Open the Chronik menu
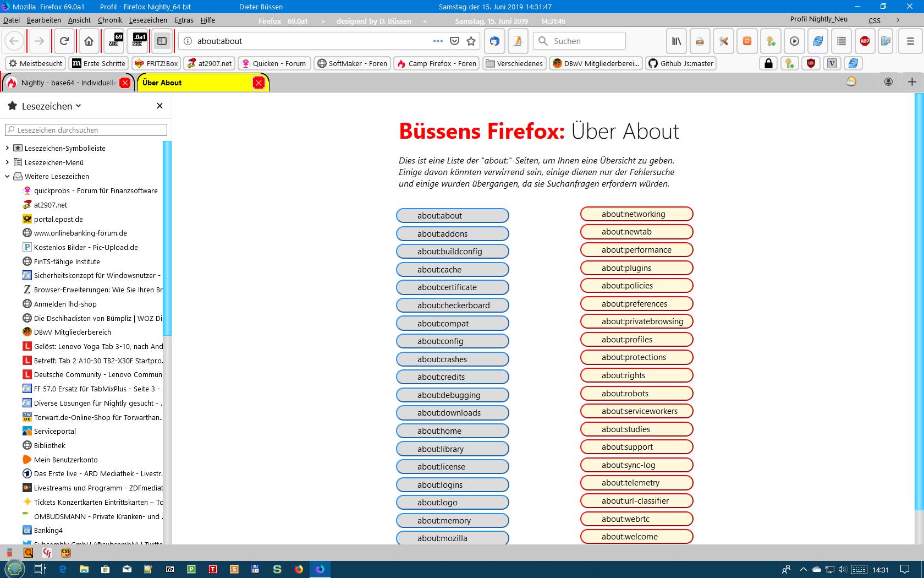Image resolution: width=924 pixels, height=578 pixels. click(x=109, y=20)
